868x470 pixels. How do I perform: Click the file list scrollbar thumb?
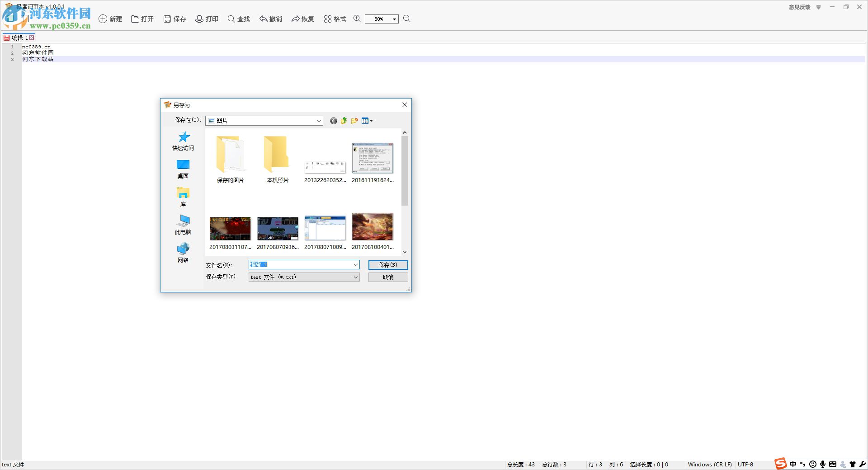(x=405, y=171)
